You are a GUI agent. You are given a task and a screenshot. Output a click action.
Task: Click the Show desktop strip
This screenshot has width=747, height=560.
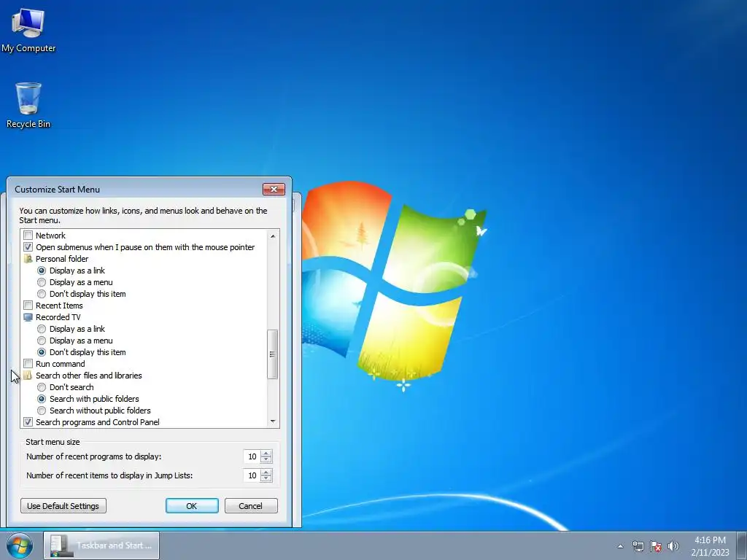click(x=742, y=545)
